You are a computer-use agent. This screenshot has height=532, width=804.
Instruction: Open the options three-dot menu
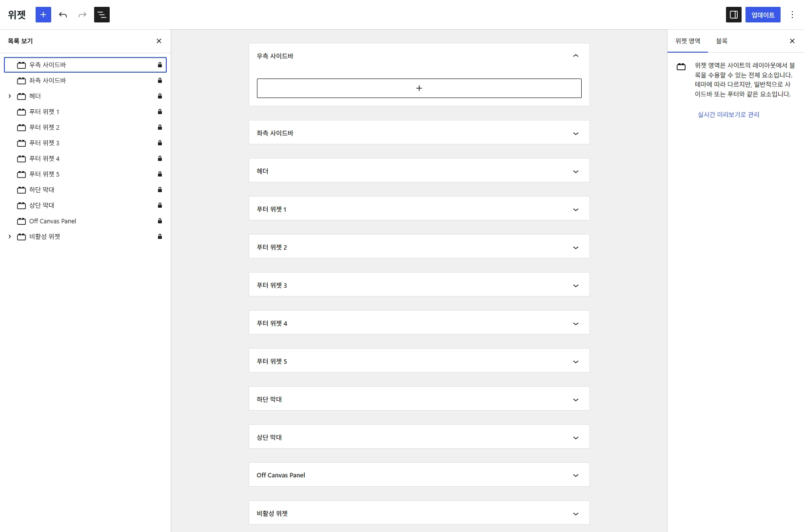792,15
